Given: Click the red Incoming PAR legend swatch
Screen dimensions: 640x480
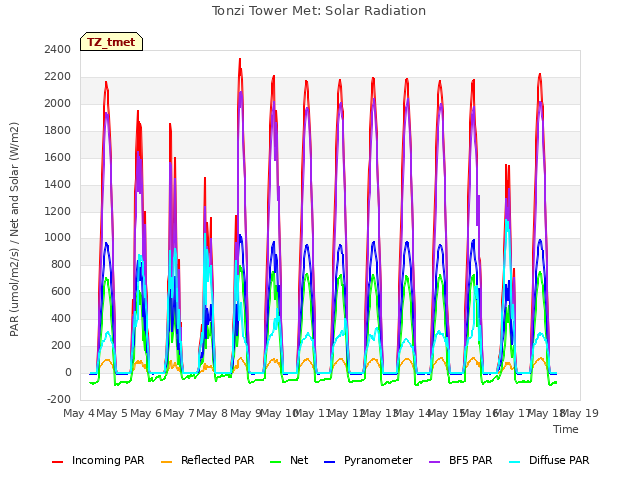Looking at the screenshot, I should (x=58, y=462).
